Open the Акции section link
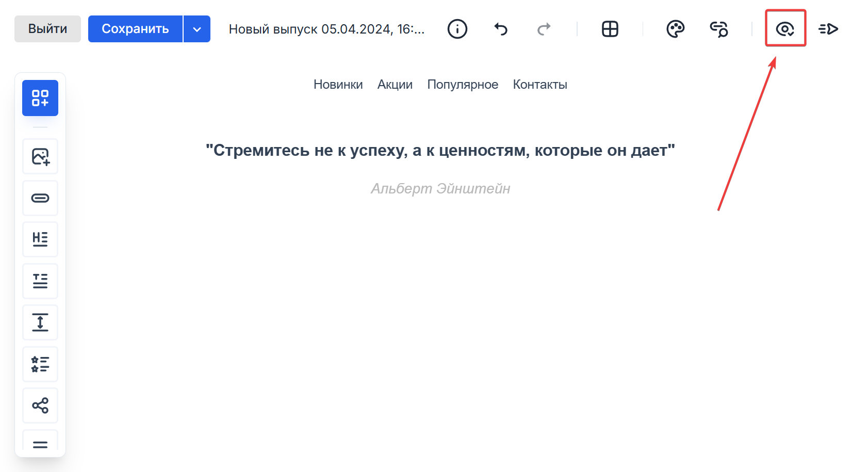The width and height of the screenshot is (868, 472). click(395, 84)
